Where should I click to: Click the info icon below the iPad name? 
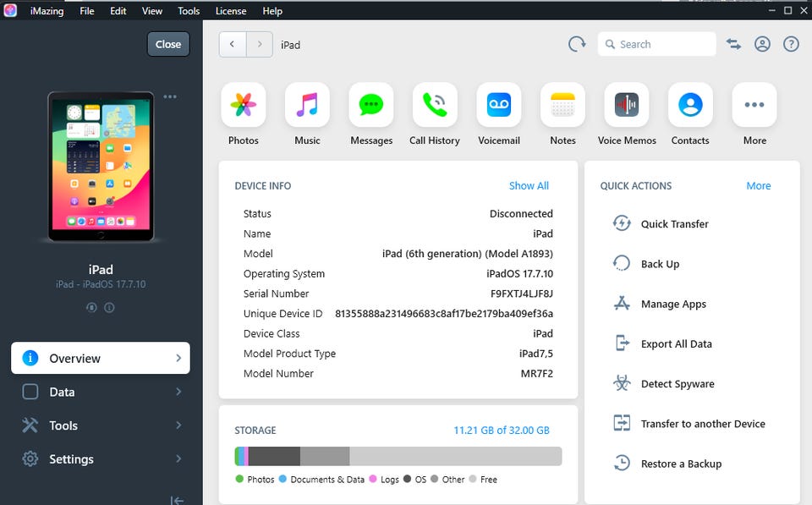(109, 308)
